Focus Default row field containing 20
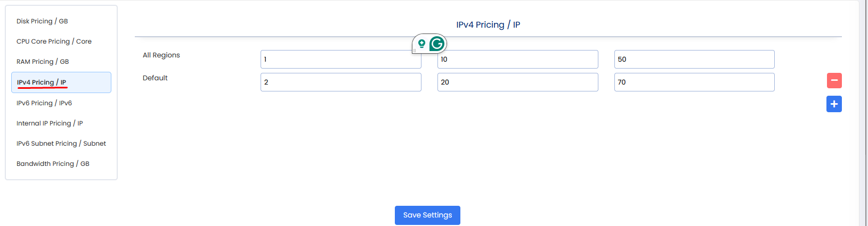The height and width of the screenshot is (226, 868). point(517,82)
